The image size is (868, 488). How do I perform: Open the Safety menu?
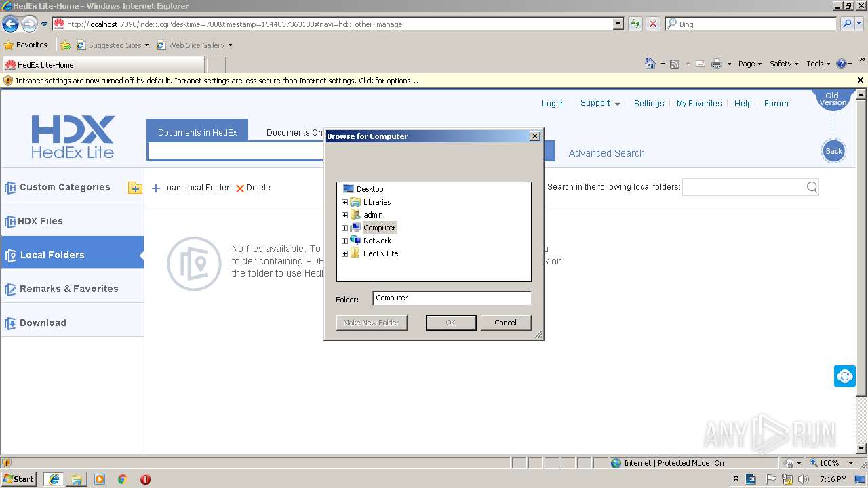point(784,64)
